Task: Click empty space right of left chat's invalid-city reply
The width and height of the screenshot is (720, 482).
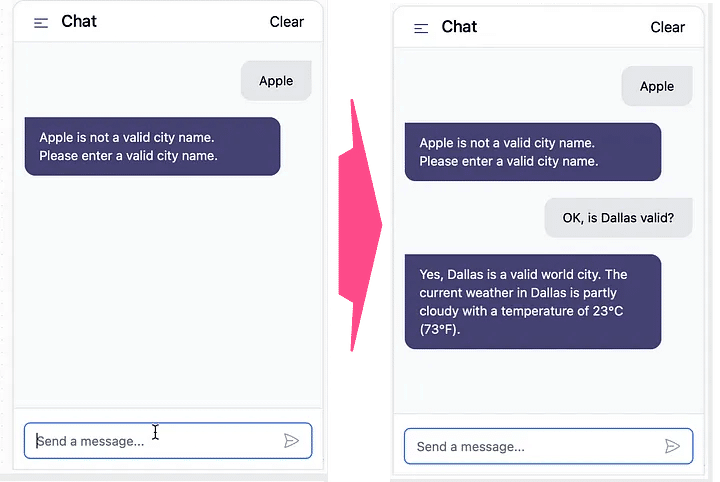Action: pos(300,146)
